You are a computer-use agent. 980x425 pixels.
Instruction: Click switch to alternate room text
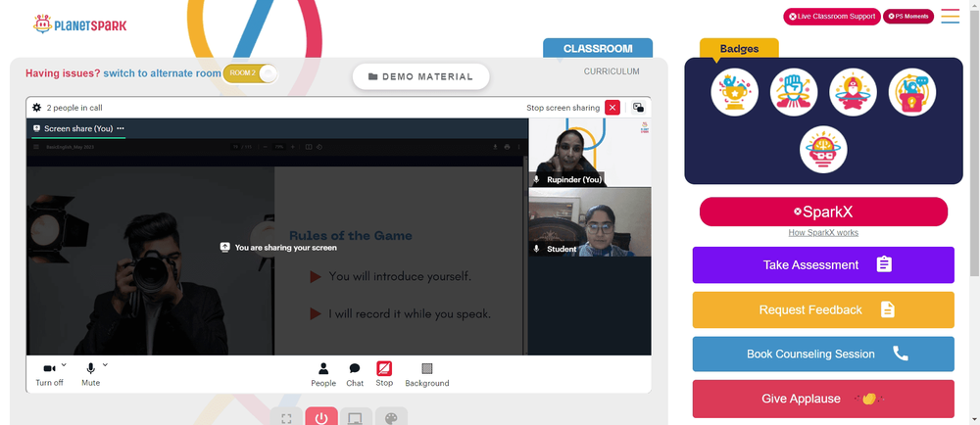click(x=162, y=73)
